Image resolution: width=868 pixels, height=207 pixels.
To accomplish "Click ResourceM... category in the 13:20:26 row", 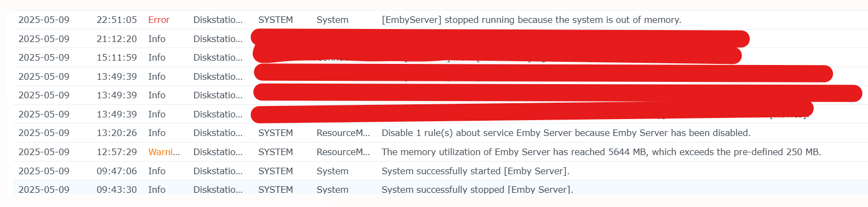I will [x=343, y=133].
